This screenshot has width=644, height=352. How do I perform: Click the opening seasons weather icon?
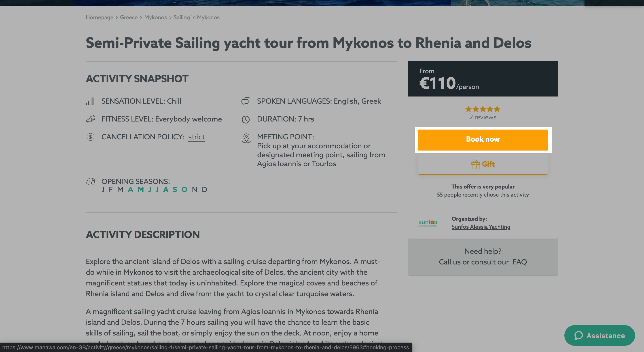(91, 182)
